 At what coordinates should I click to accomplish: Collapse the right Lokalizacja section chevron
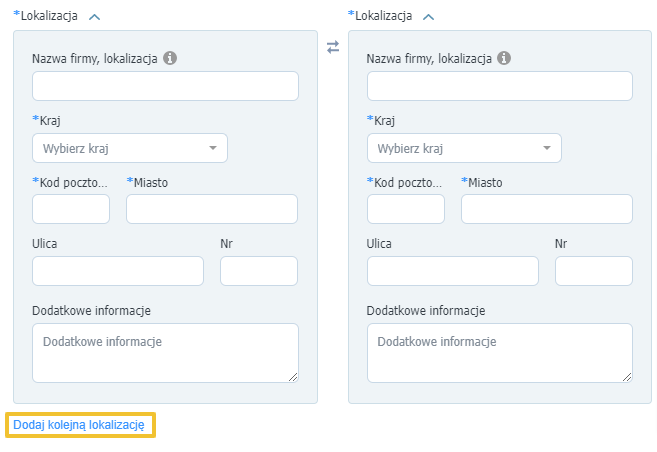429,17
